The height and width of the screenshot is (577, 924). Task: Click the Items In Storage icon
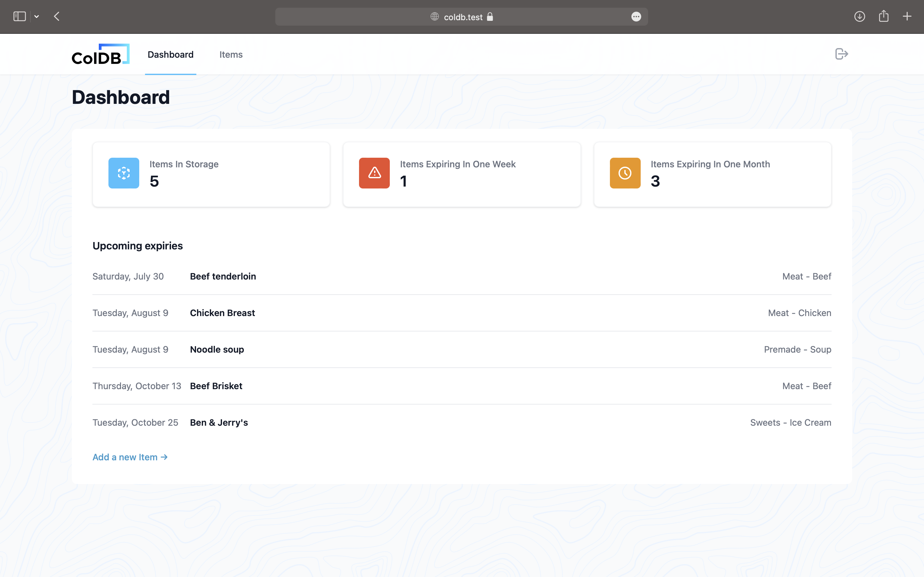pos(124,173)
